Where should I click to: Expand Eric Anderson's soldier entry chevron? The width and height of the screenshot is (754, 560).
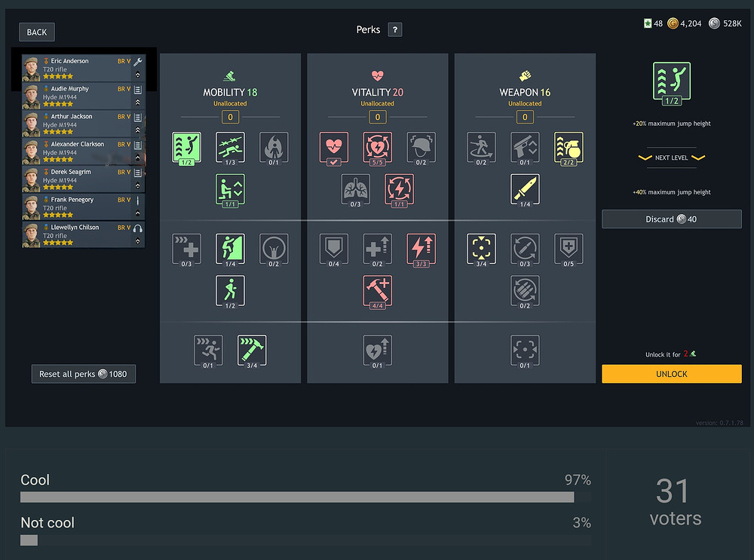coord(137,75)
